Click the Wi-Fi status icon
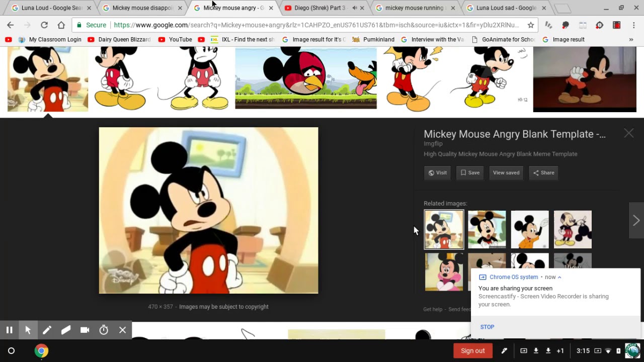This screenshot has height=362, width=644. [608, 351]
